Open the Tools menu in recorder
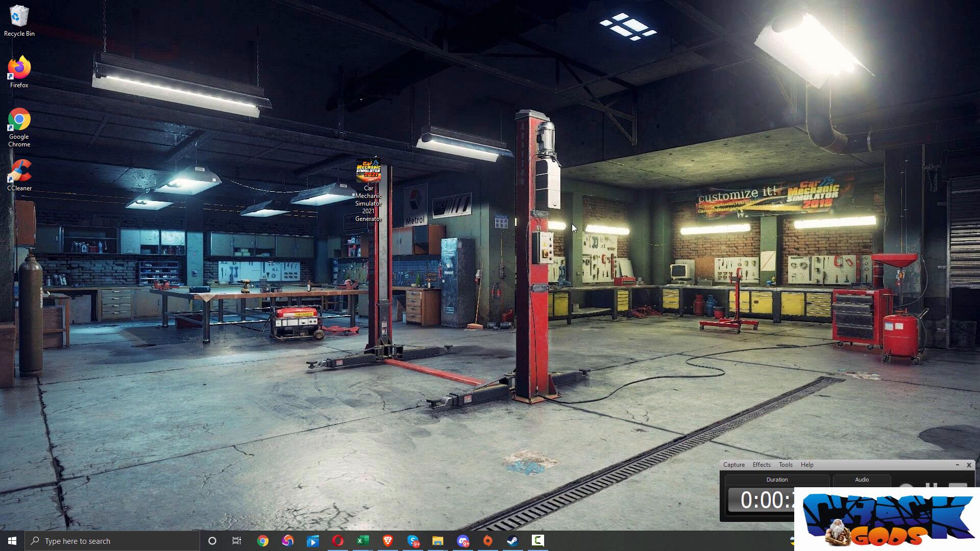This screenshot has width=980, height=551. click(x=785, y=465)
